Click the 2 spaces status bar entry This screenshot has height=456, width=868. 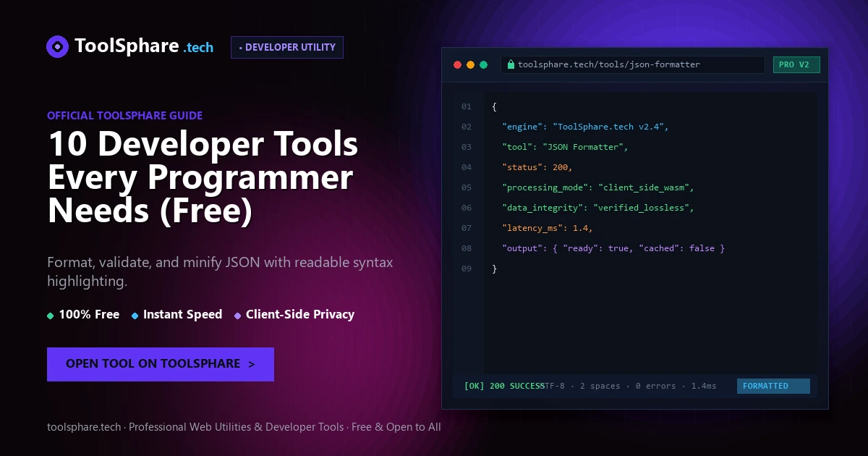pyautogui.click(x=600, y=386)
